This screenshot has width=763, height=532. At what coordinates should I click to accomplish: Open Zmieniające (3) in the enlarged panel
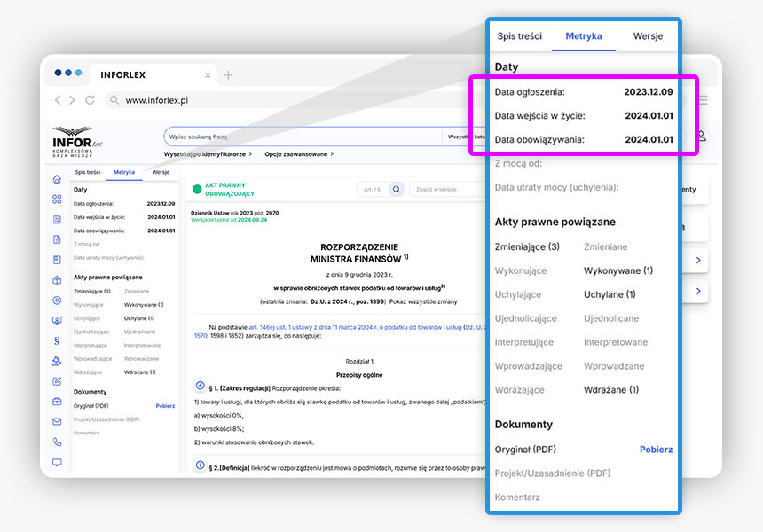coord(527,246)
